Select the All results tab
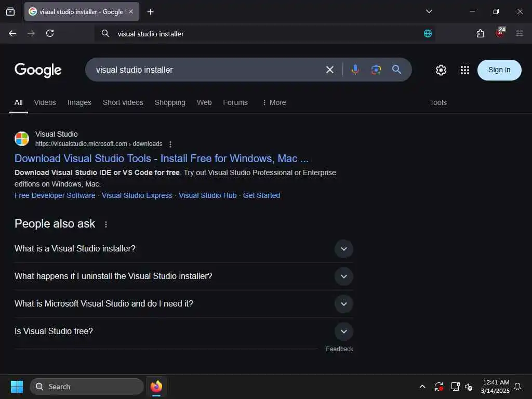The width and height of the screenshot is (532, 399). pyautogui.click(x=19, y=102)
